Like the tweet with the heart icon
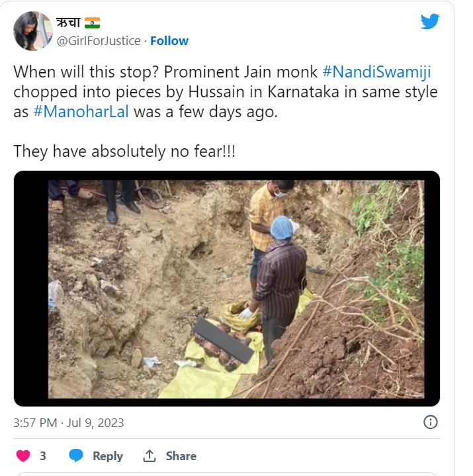The height and width of the screenshot is (476, 473). tap(23, 456)
